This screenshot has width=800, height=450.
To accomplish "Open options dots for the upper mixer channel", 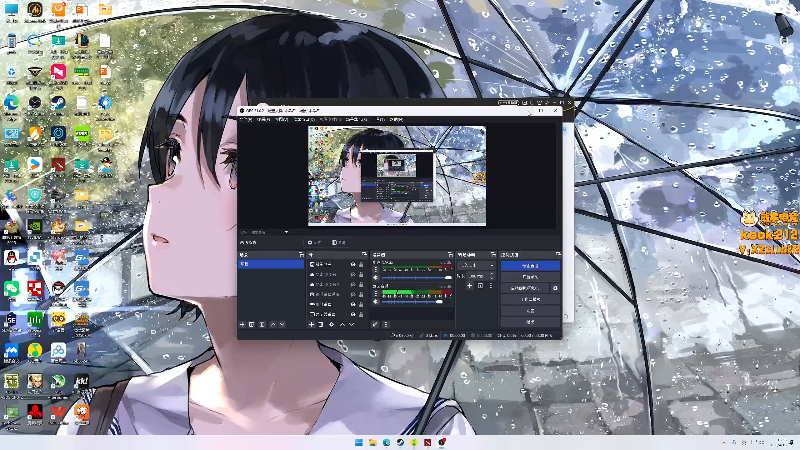I will [x=376, y=270].
